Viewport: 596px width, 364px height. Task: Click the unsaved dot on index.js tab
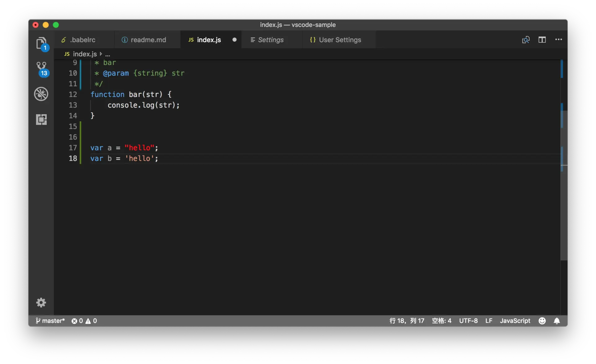234,40
